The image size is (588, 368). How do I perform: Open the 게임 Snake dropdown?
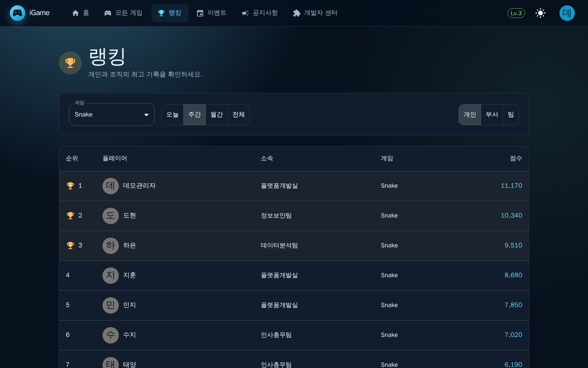[112, 114]
